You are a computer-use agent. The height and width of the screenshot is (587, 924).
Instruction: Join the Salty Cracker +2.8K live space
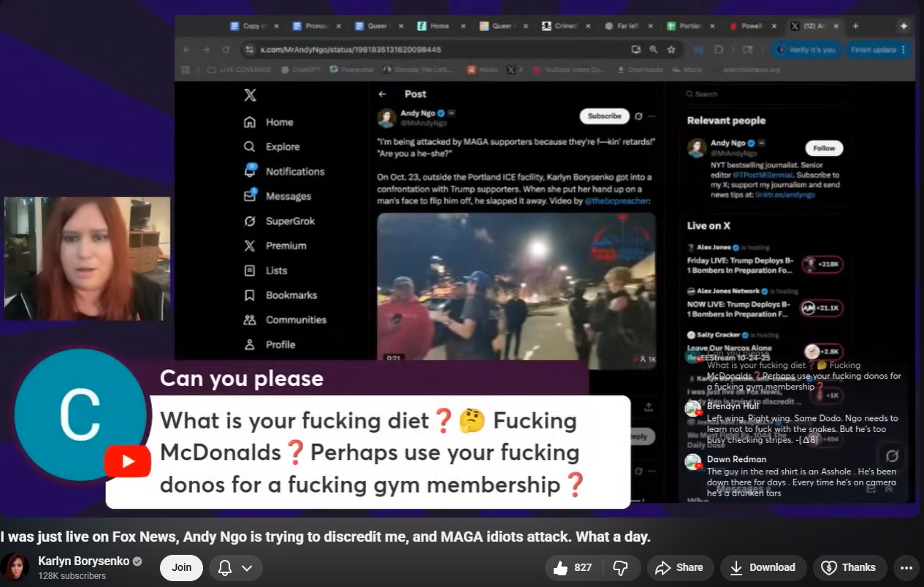(x=822, y=352)
